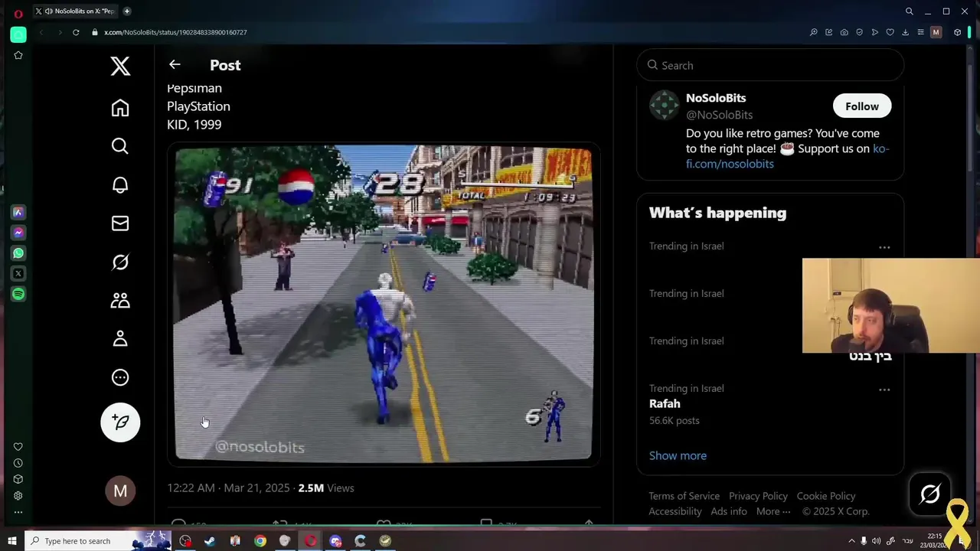This screenshot has height=551, width=980.
Task: Open Chrome from the taskbar
Action: point(260,541)
